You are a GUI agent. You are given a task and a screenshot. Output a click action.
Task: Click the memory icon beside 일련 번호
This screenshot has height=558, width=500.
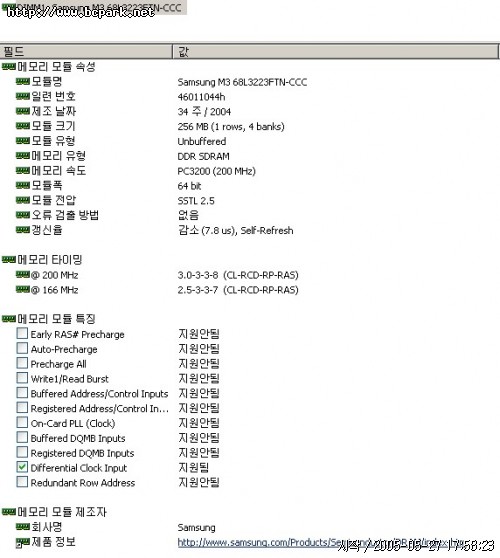[x=22, y=96]
